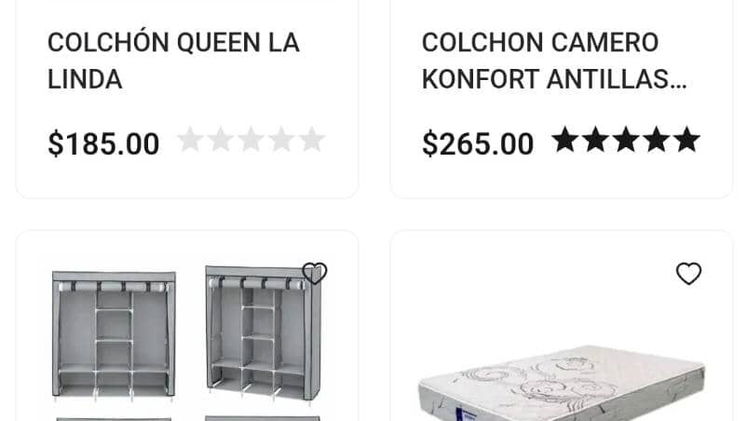Open the left gray wardrobe image

click(x=114, y=334)
